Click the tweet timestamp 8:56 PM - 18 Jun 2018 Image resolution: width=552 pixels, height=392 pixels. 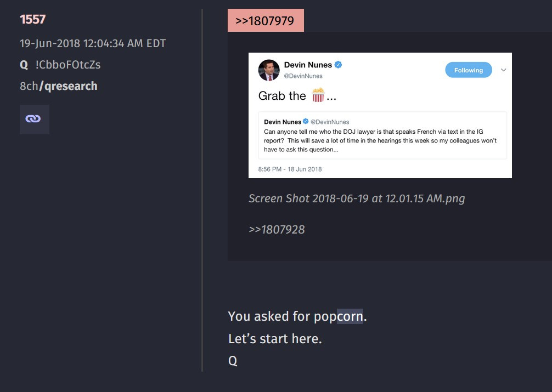pyautogui.click(x=290, y=169)
